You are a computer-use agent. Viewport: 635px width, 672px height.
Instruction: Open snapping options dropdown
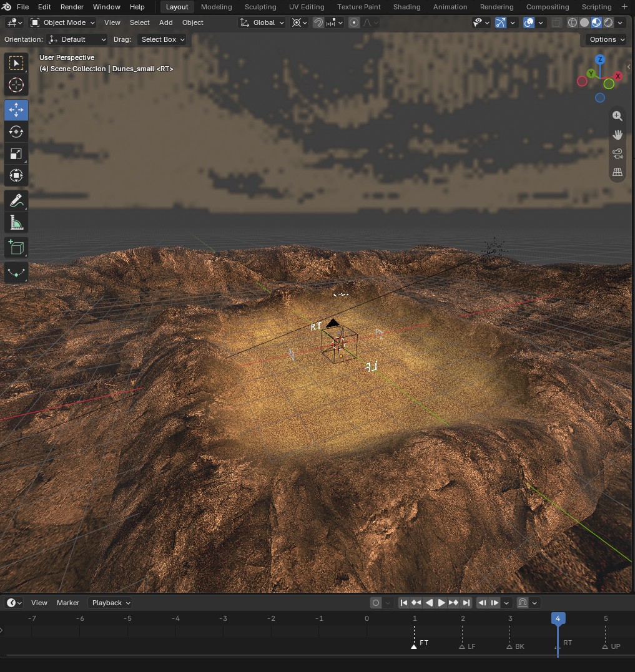point(335,22)
